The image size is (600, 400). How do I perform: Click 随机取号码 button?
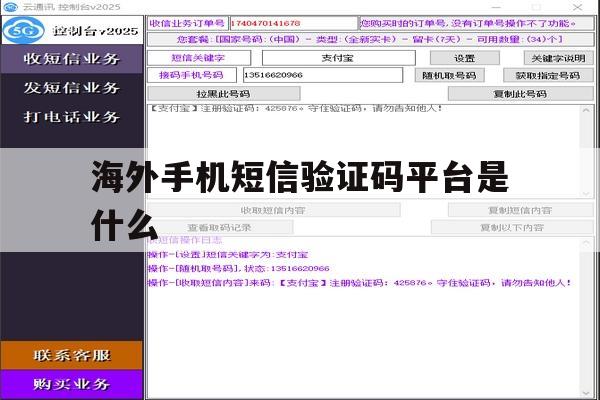coord(450,75)
